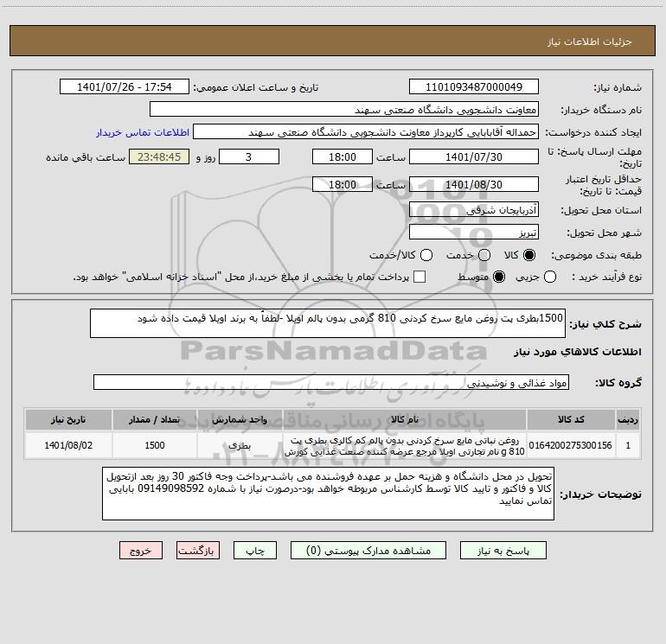Click the quantity cell 1500
Image resolution: width=666 pixels, height=644 pixels.
155,445
